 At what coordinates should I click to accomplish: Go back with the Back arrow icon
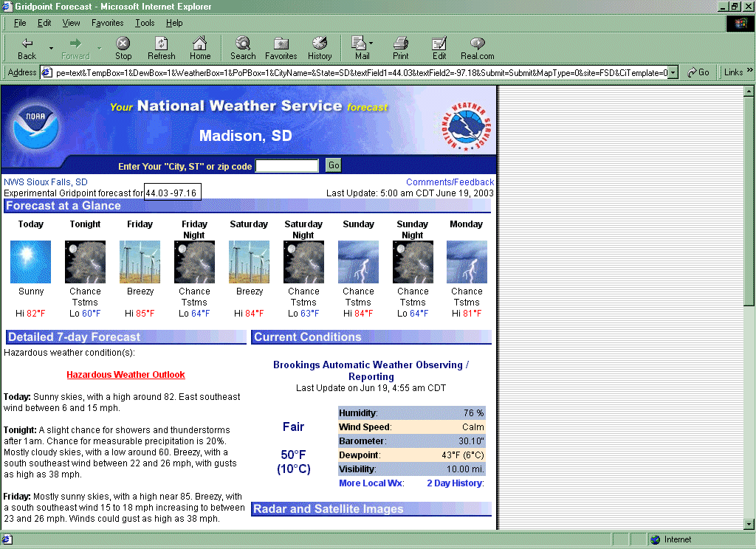coord(27,44)
